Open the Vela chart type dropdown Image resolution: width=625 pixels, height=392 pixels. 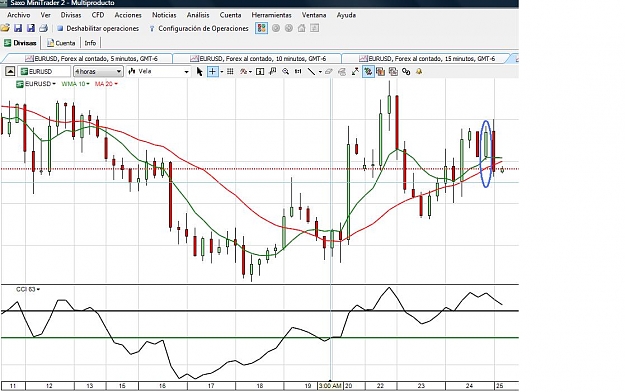158,71
